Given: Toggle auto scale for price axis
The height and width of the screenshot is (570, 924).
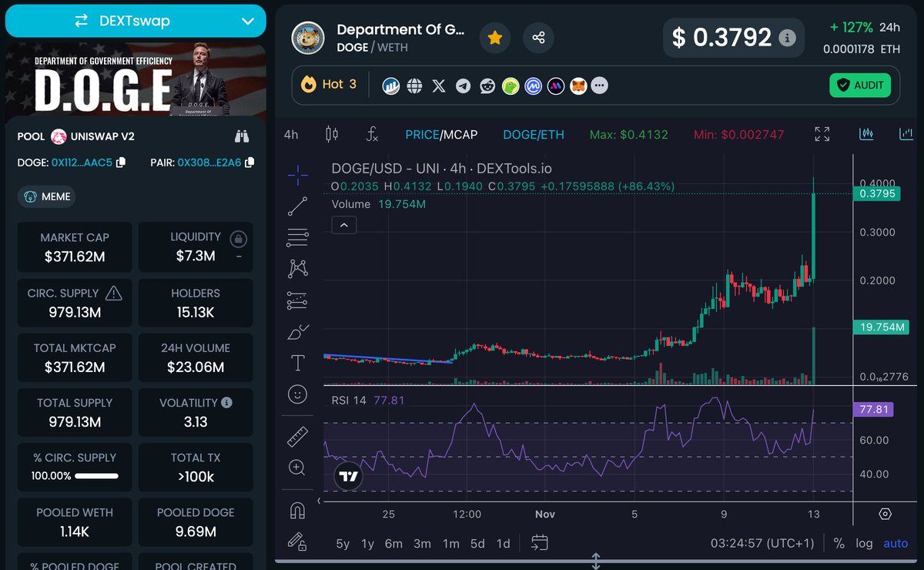Looking at the screenshot, I should (895, 543).
